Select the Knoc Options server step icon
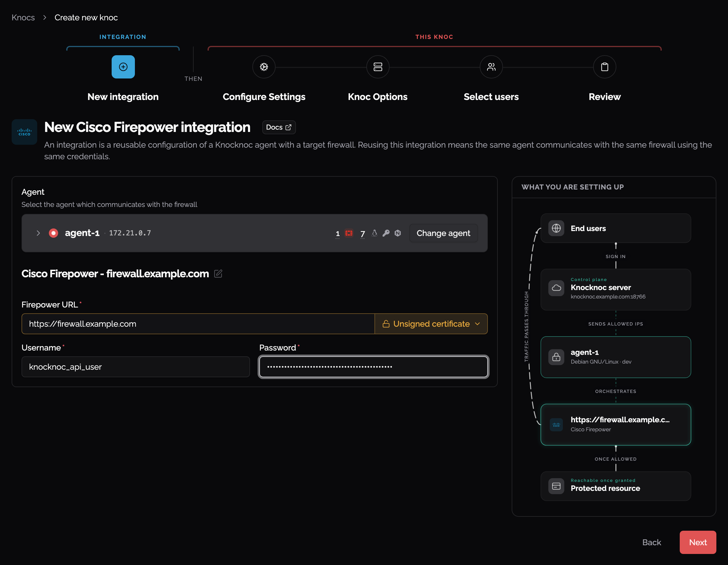The image size is (728, 565). click(x=378, y=67)
